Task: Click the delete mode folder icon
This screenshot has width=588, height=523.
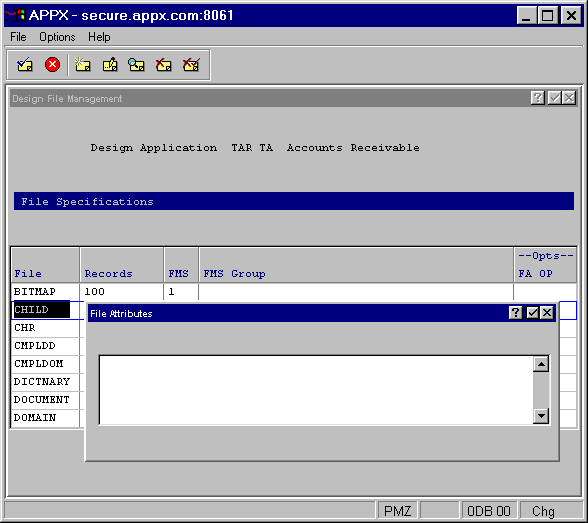Action: click(x=164, y=65)
